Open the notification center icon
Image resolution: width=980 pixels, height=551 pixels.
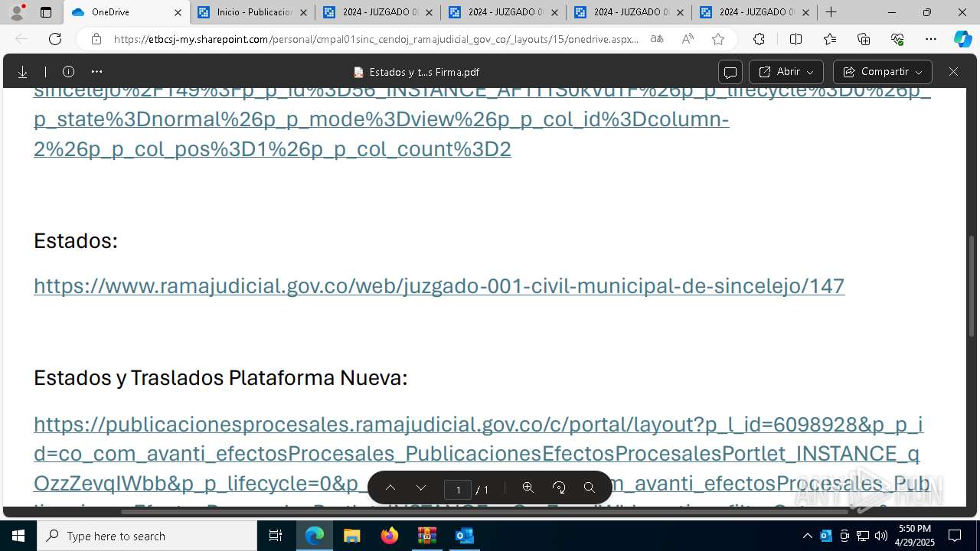955,536
